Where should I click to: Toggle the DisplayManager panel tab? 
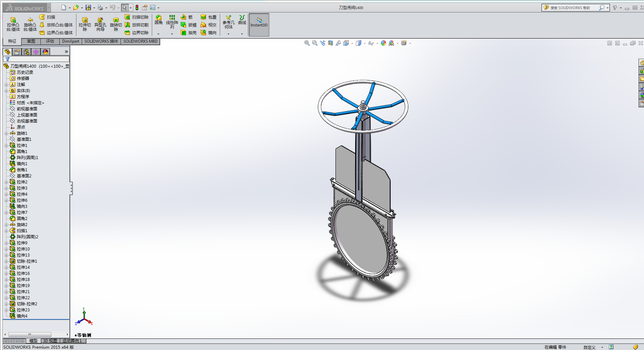[45, 52]
